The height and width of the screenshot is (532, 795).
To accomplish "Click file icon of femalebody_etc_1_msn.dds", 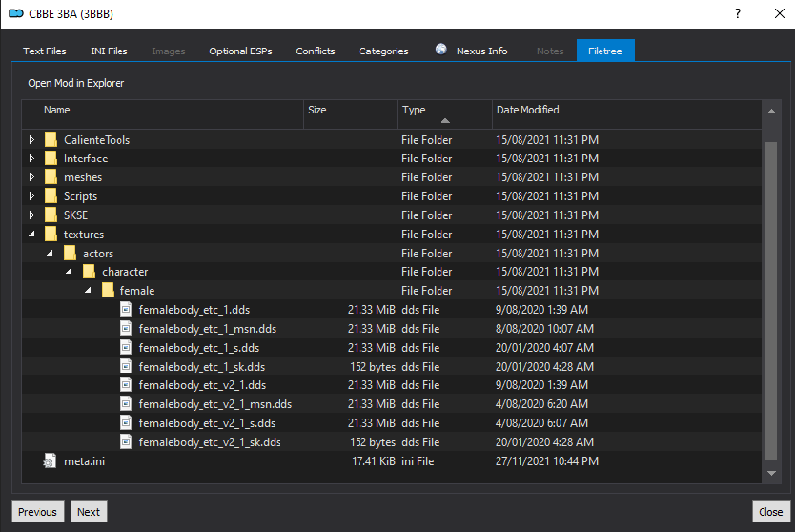I will pos(126,329).
